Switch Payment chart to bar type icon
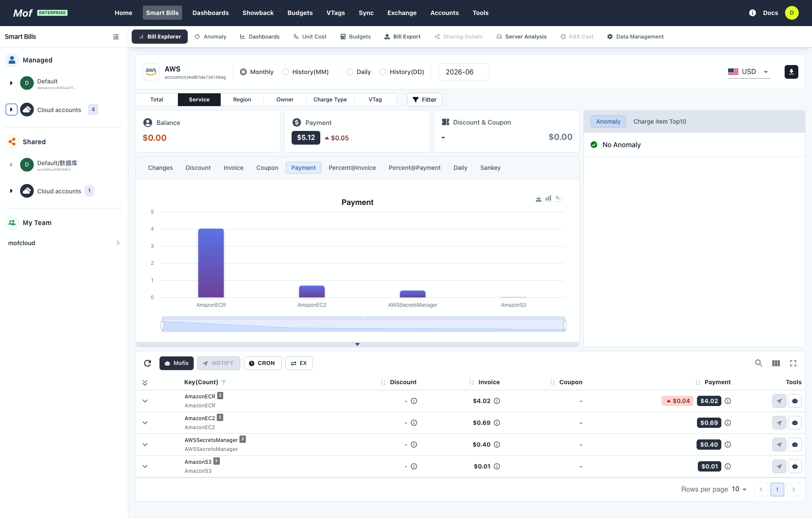This screenshot has height=519, width=812. (x=548, y=199)
